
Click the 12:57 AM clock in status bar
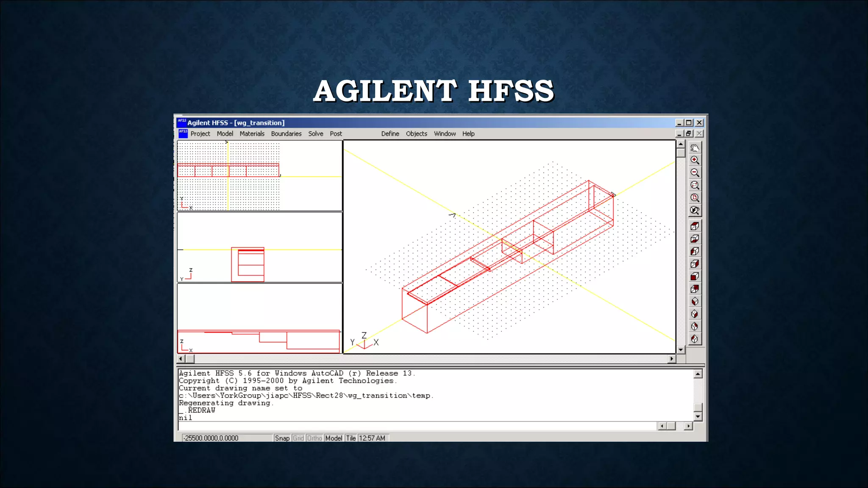point(372,438)
